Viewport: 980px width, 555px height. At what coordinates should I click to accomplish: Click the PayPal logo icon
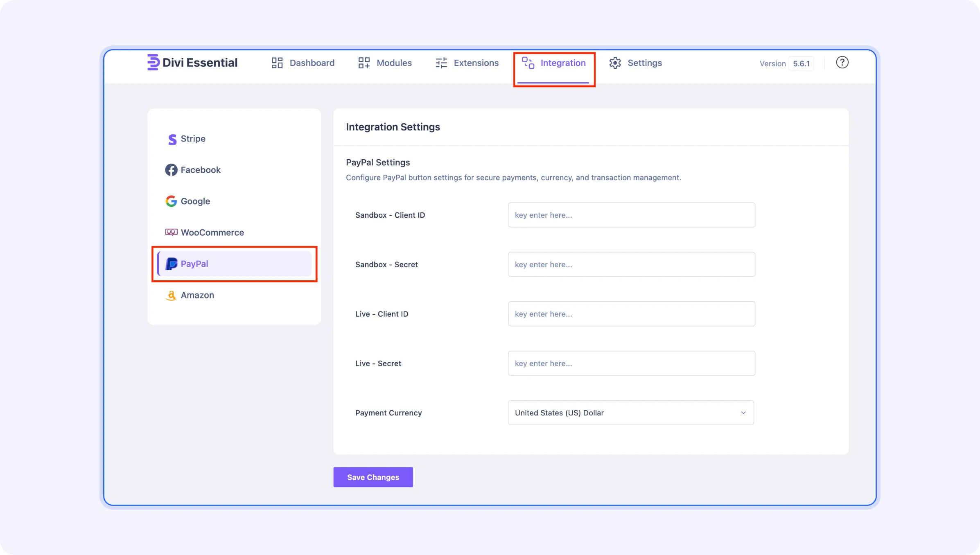coord(171,264)
